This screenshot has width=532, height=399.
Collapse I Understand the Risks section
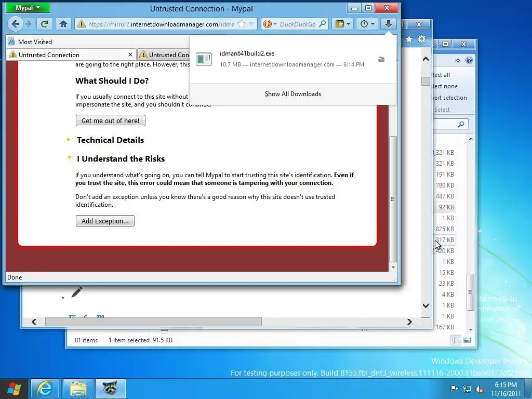(121, 159)
